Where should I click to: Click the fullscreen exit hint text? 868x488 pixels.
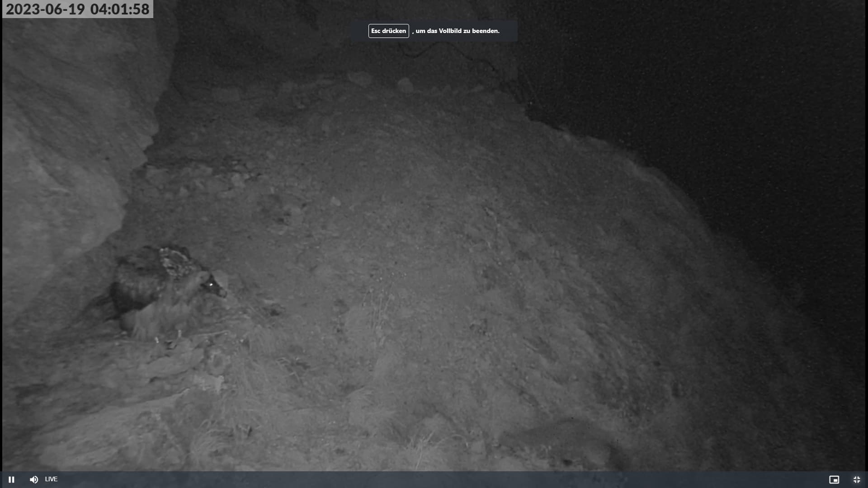point(457,31)
